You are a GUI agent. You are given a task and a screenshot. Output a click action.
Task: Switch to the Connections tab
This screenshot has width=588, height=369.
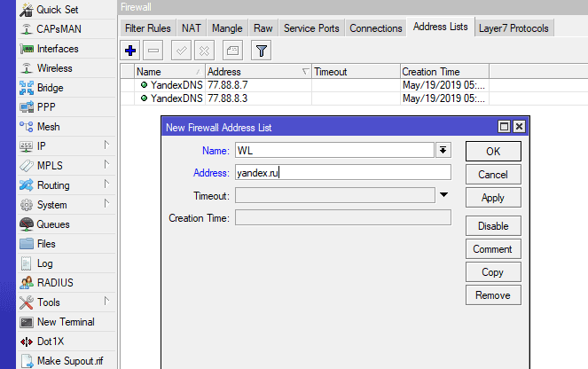376,28
